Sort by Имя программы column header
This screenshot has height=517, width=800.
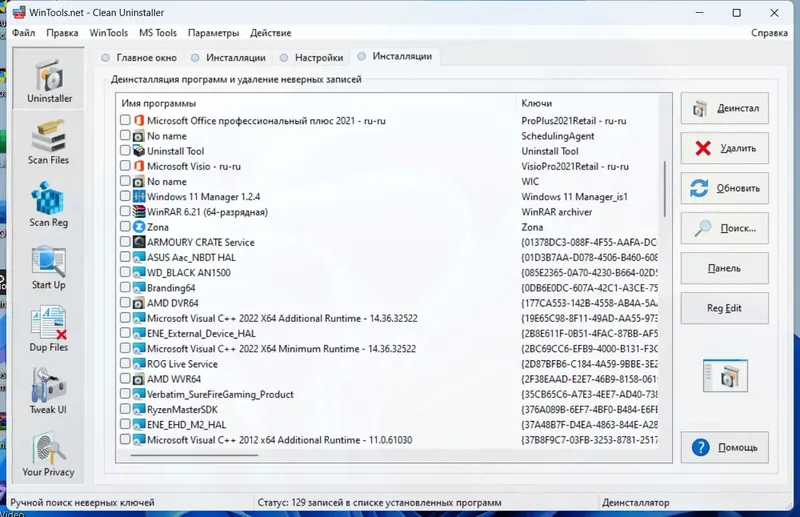[x=159, y=103]
